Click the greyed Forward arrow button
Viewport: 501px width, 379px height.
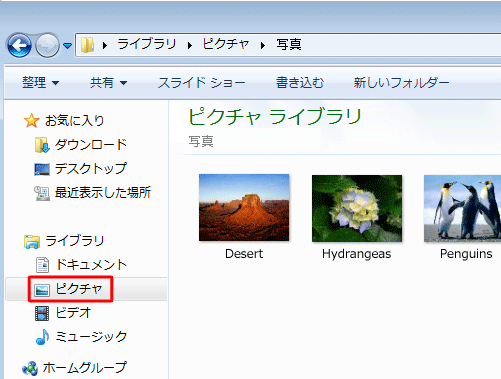47,45
